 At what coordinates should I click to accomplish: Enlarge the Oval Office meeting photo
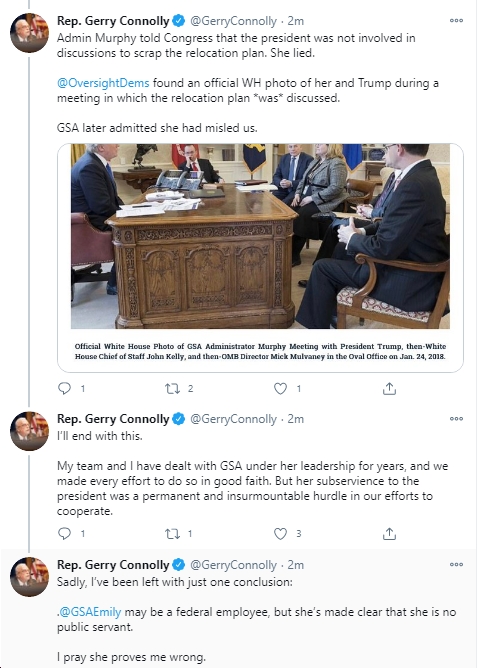260,236
